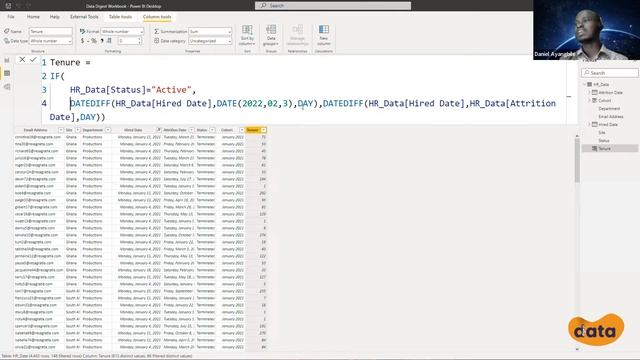This screenshot has width=640, height=360.
Task: Open the Data type dropdown
Action: click(x=51, y=41)
